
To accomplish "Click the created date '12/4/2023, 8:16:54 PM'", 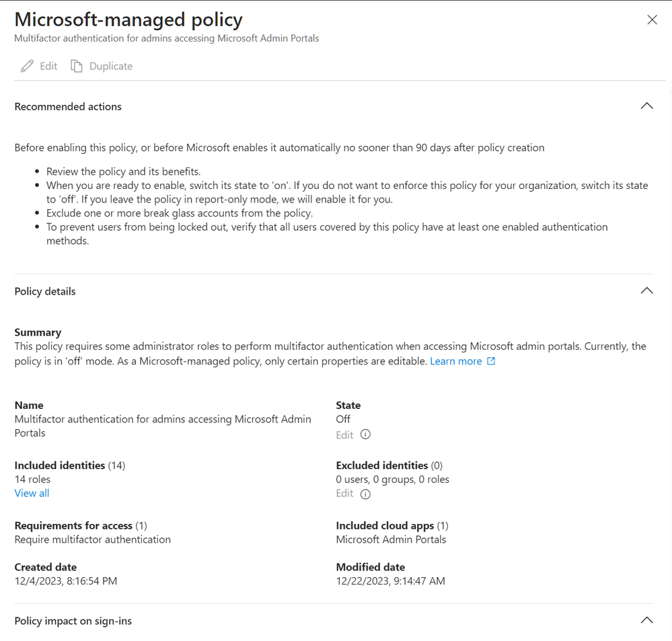I will 65,581.
